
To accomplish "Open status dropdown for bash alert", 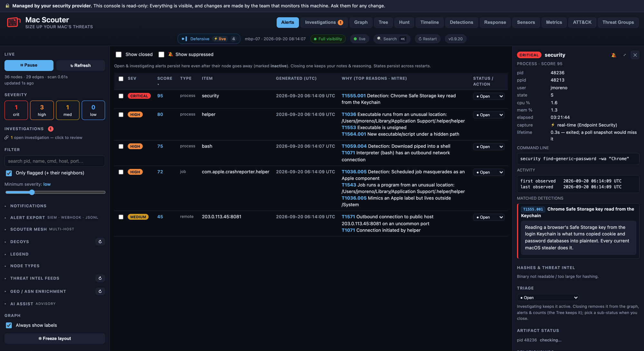I will (x=488, y=147).
